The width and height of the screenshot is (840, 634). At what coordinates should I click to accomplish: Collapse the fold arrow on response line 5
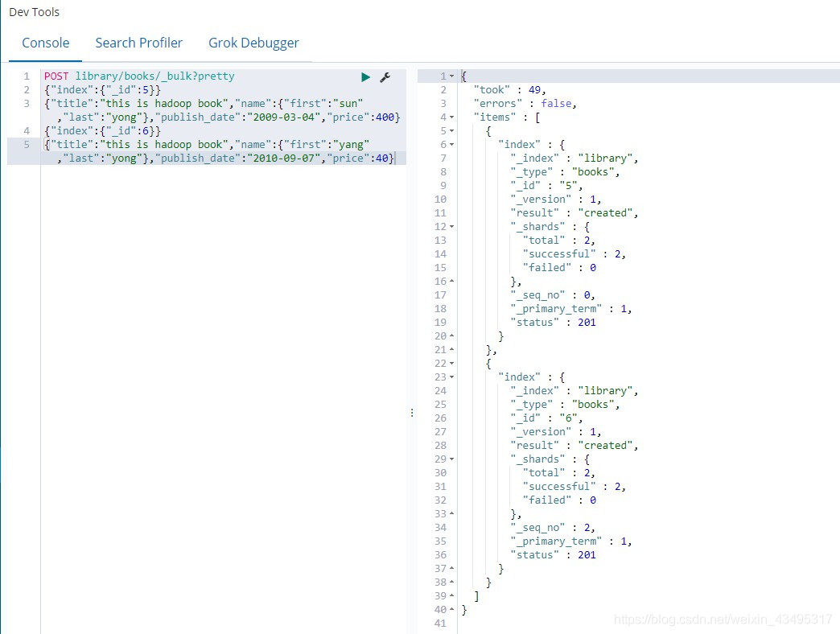tap(451, 130)
